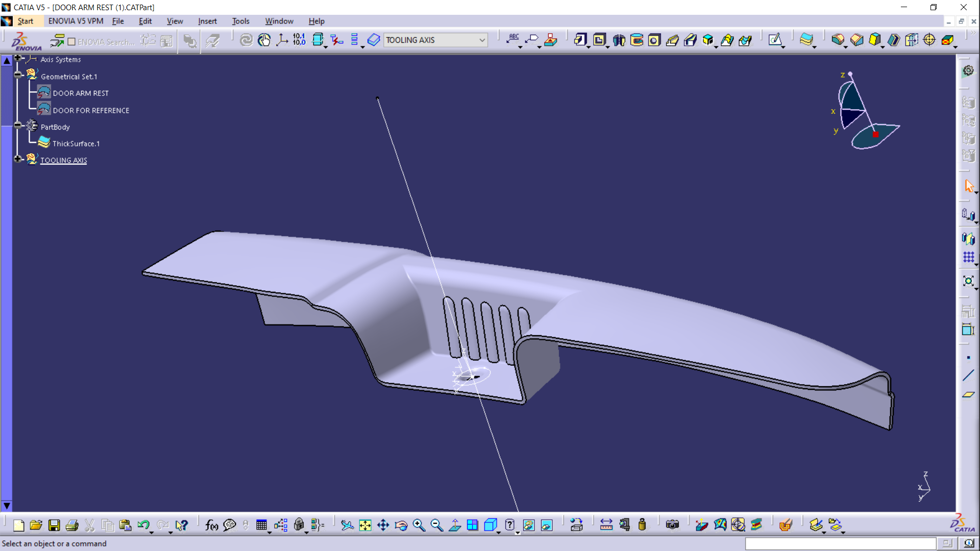Open the TOOLING AXIS combo box dropdown
Screen dimensions: 980x551
pos(482,40)
